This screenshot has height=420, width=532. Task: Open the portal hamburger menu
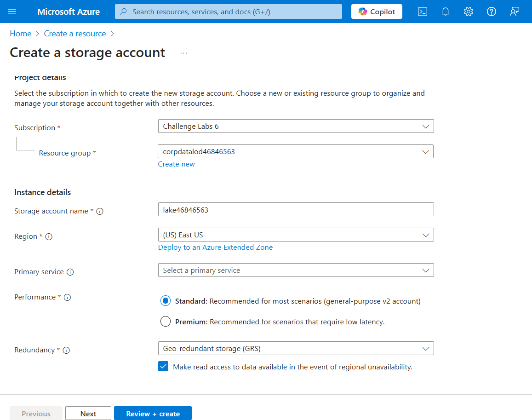click(x=12, y=12)
